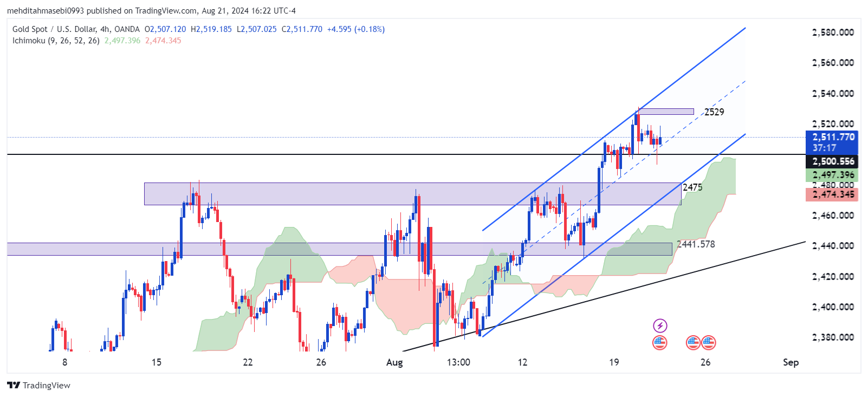The height and width of the screenshot is (397, 868).
Task: Click the 2,460.000 price axis tick
Action: point(833,216)
